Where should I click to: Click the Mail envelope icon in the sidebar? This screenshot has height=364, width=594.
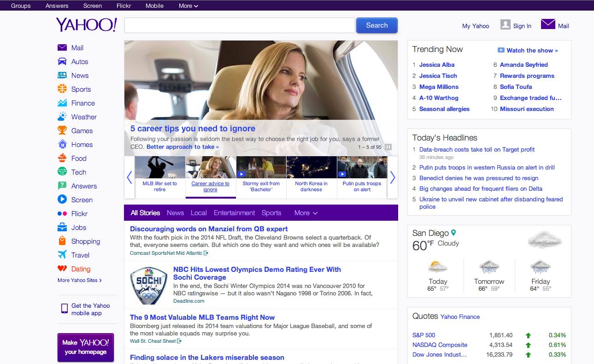point(62,47)
